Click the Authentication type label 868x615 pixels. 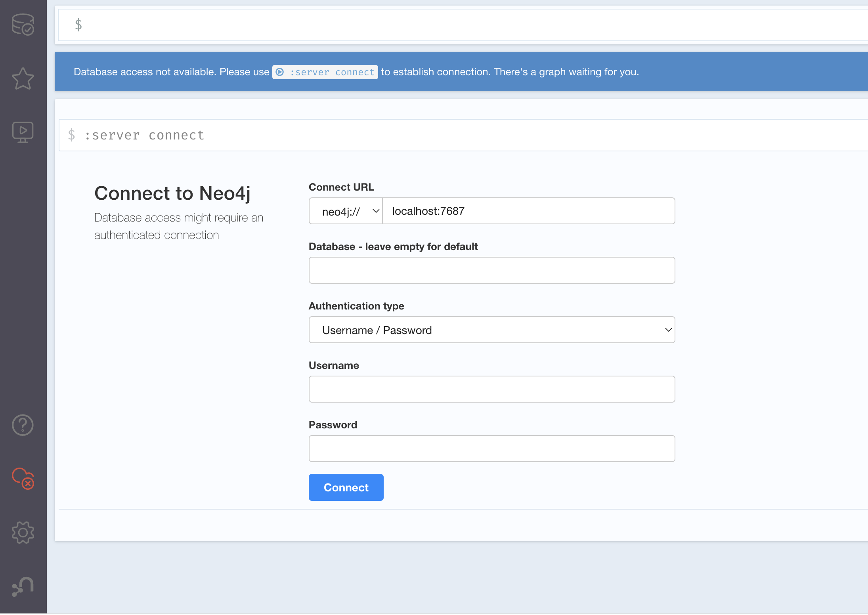pos(356,306)
